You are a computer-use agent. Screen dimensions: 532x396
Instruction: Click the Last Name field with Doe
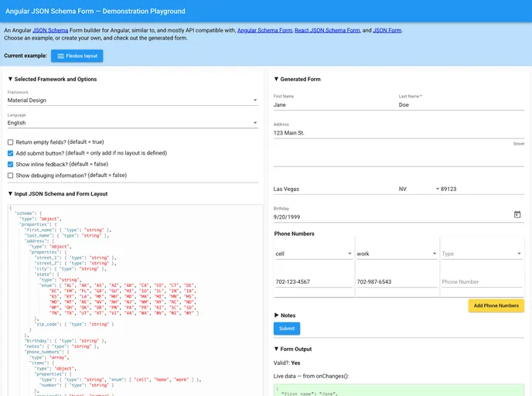[x=462, y=105]
